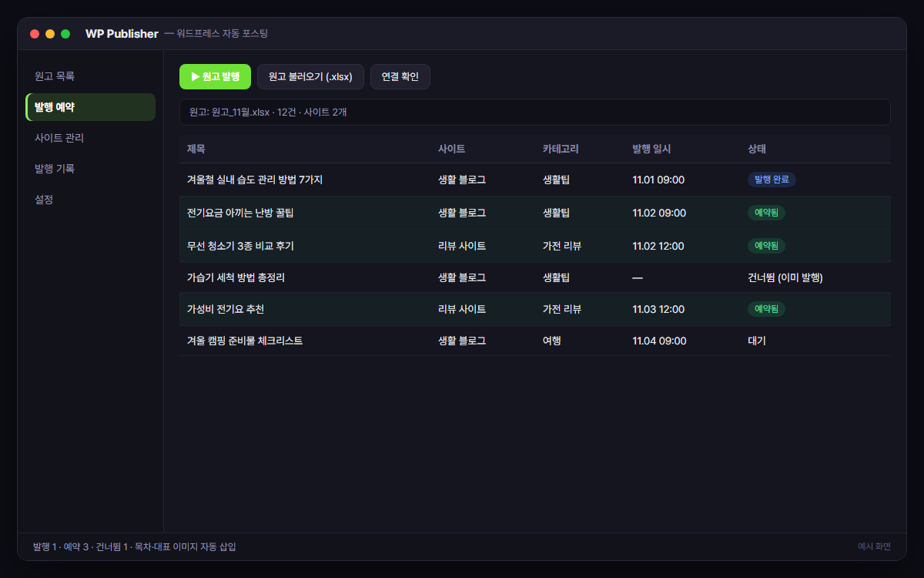Click the 원고_11월.xlsx file info bar
Image resolution: width=924 pixels, height=578 pixels.
535,112
